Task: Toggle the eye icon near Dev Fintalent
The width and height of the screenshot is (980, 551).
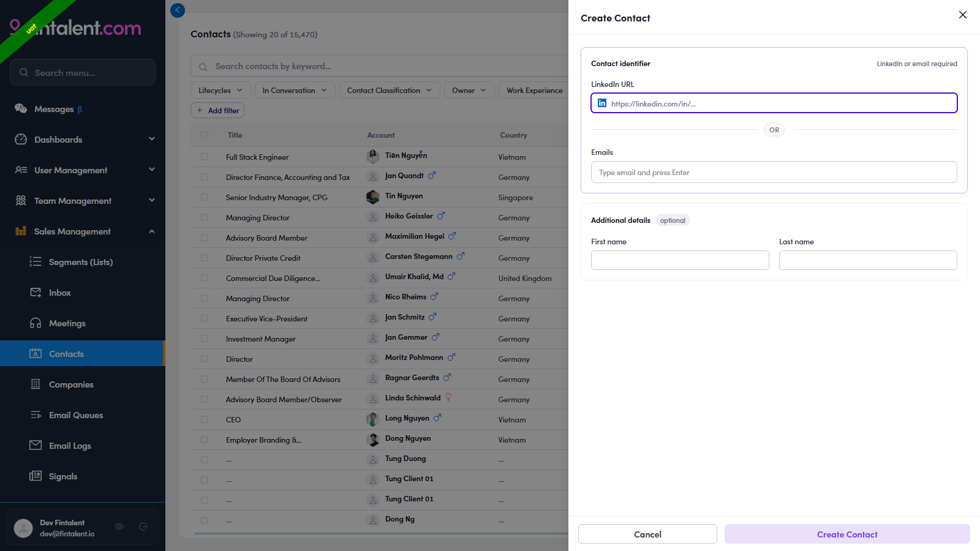Action: point(119,527)
